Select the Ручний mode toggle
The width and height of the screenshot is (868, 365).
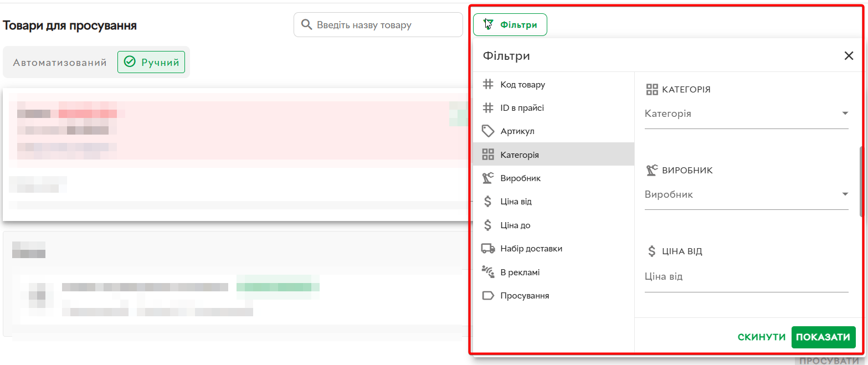(x=151, y=63)
